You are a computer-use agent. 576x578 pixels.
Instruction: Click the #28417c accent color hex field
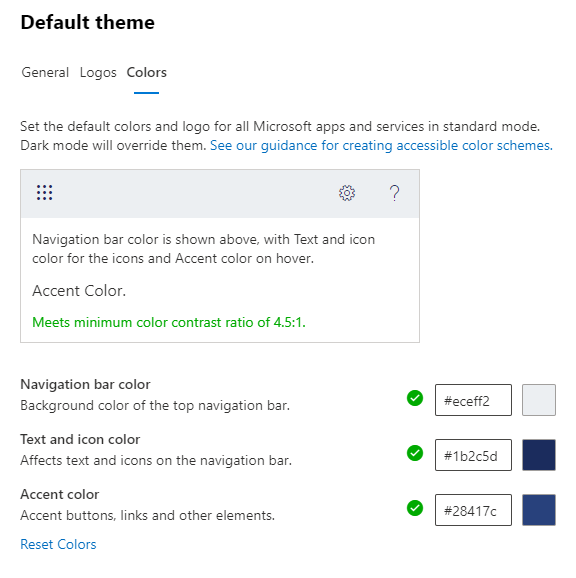[x=473, y=510]
